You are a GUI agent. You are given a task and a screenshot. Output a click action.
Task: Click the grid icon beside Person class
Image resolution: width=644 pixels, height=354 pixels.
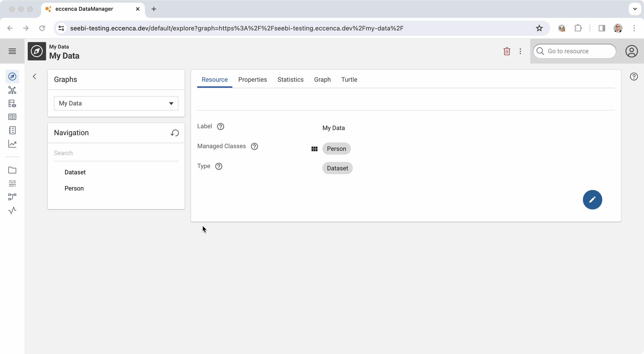314,149
